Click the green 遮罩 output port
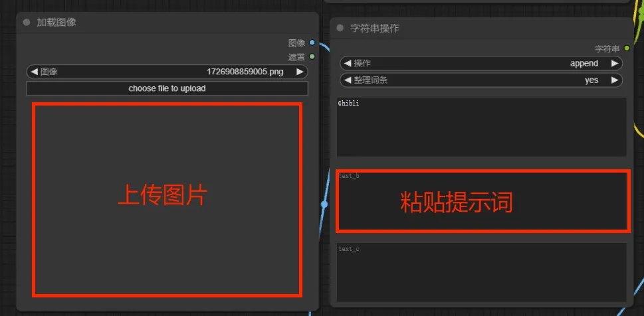644x316 pixels. (312, 56)
